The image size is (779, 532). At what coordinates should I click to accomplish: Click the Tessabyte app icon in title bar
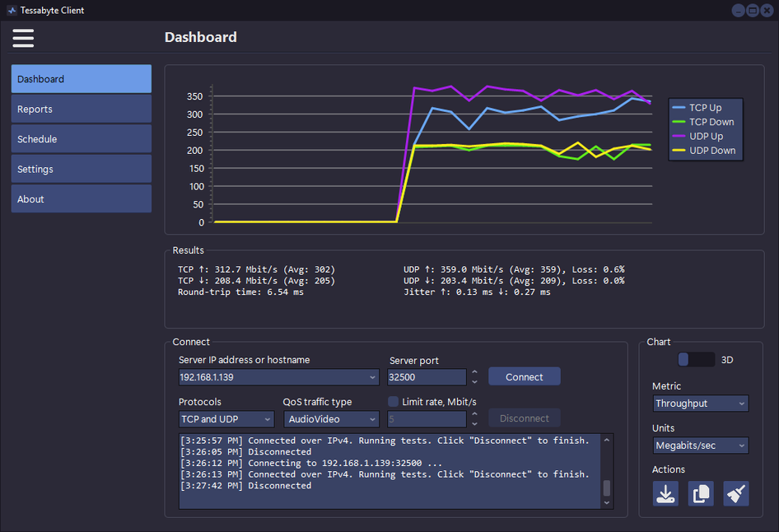point(12,11)
